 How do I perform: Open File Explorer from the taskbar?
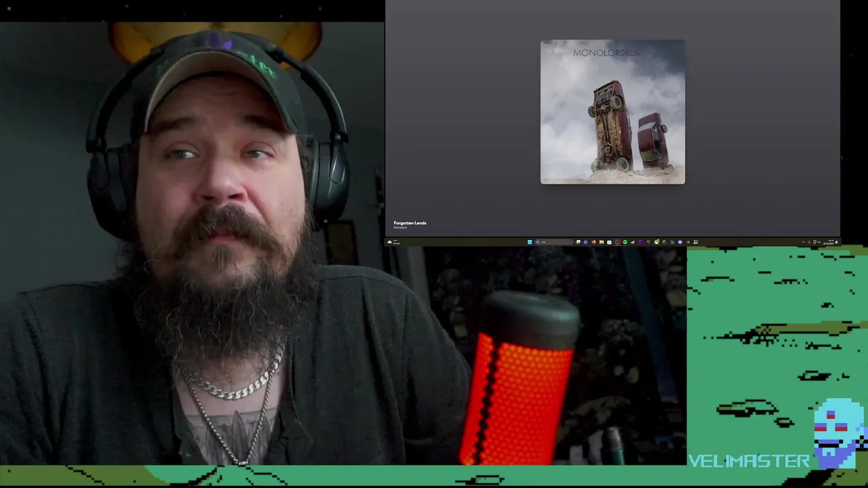(x=601, y=242)
